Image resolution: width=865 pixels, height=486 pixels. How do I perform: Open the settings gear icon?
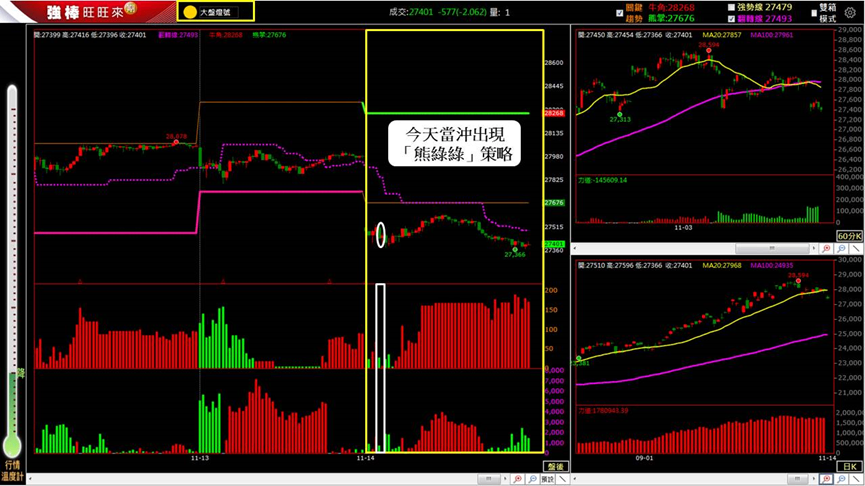[x=850, y=12]
